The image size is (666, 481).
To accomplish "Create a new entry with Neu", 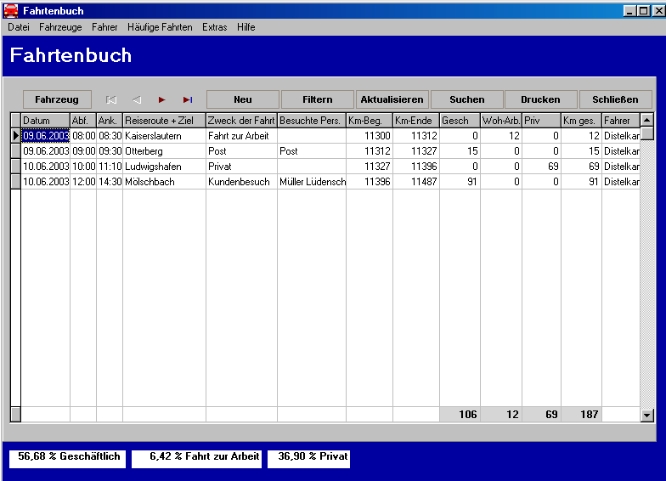I will (x=240, y=100).
